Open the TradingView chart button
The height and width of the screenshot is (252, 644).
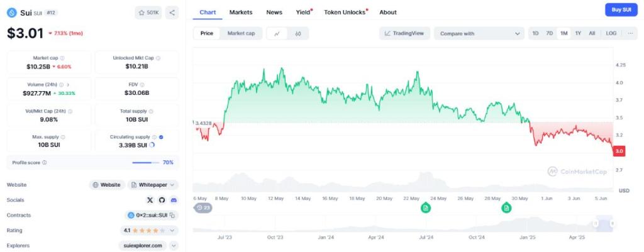tap(404, 33)
